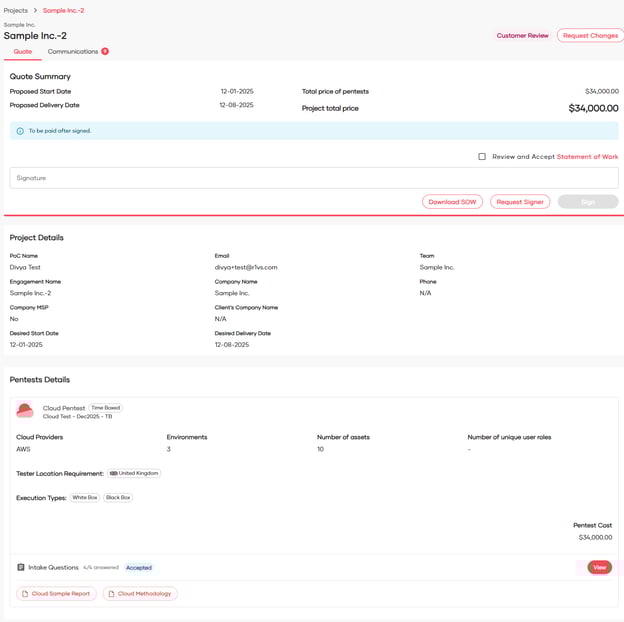
Task: Click the Communications notification badge
Action: coord(105,52)
